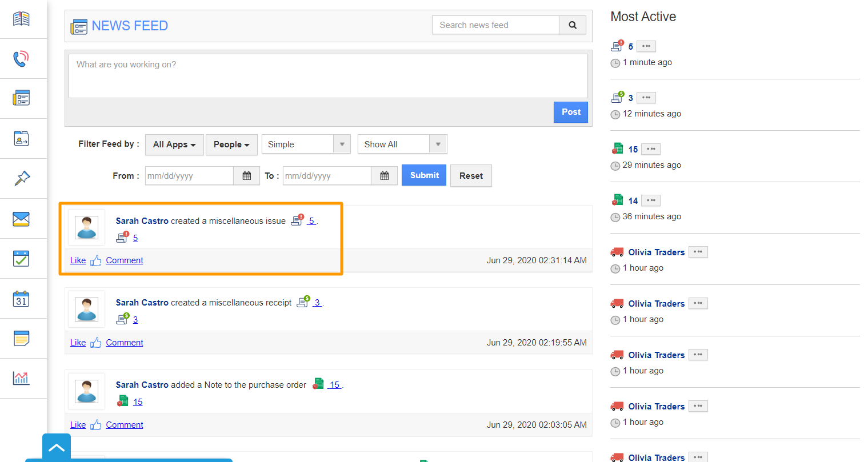
Task: Open the pushpin sidebar icon
Action: tap(21, 178)
